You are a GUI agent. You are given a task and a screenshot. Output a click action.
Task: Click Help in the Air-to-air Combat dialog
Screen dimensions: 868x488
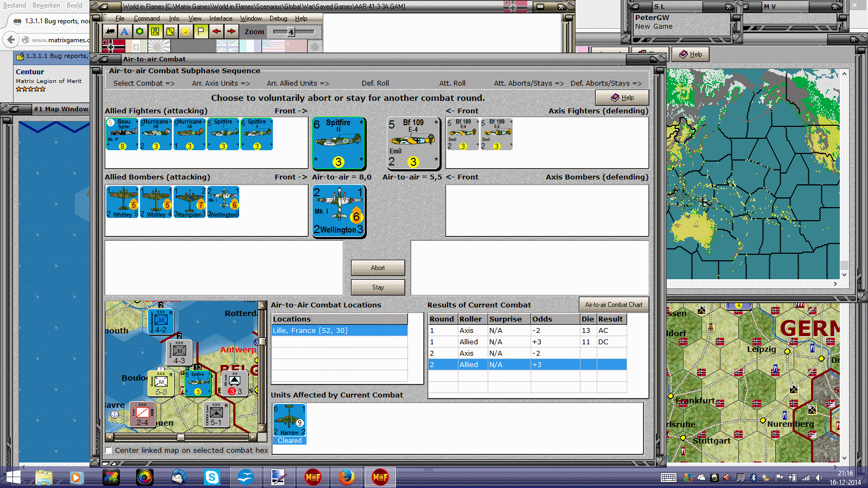coord(622,98)
